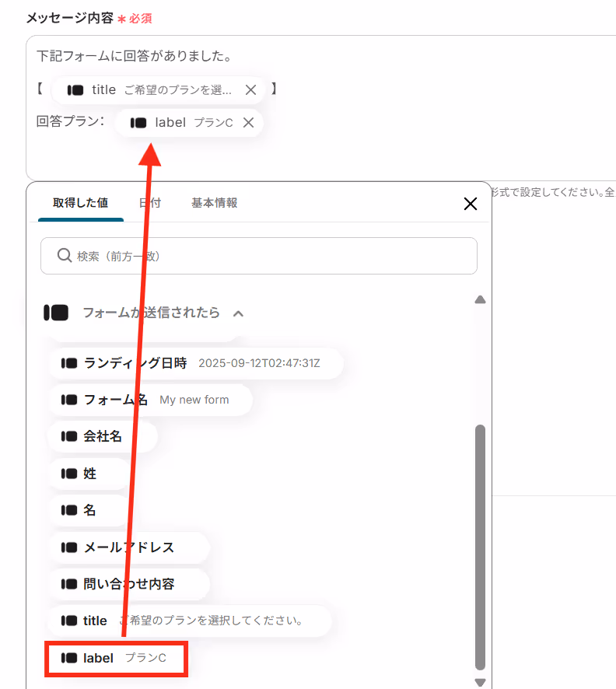Switch to the 取得した値 tab

click(80, 203)
